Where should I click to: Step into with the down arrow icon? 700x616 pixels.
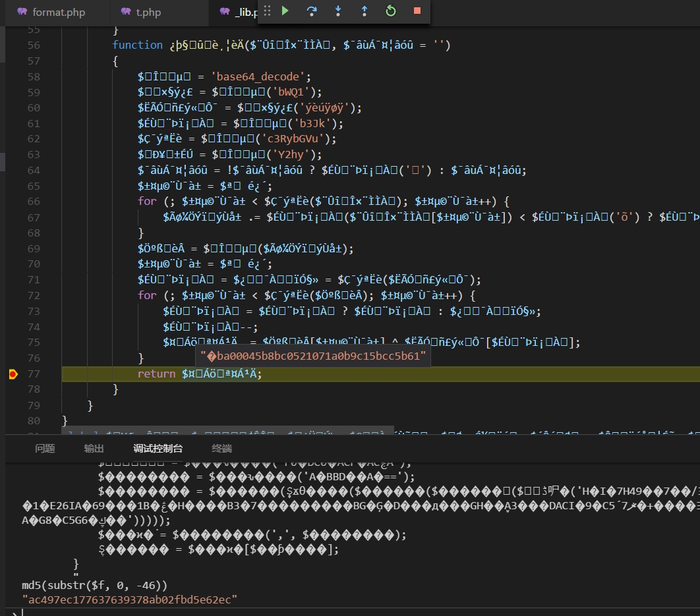coord(338,11)
